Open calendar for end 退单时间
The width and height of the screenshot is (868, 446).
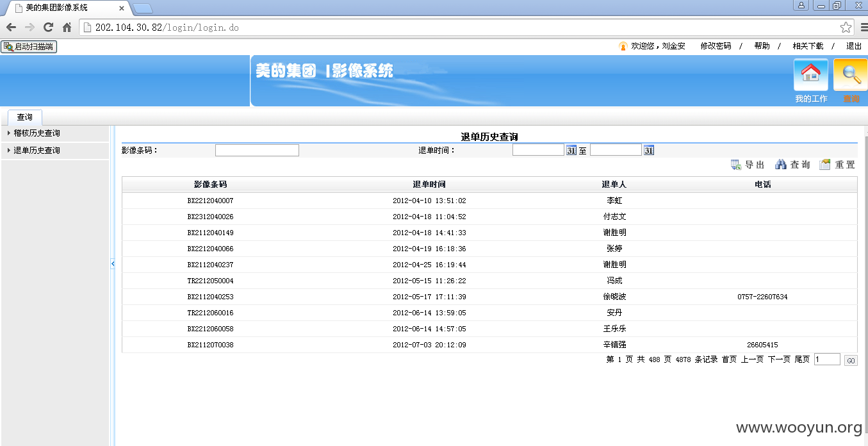649,150
